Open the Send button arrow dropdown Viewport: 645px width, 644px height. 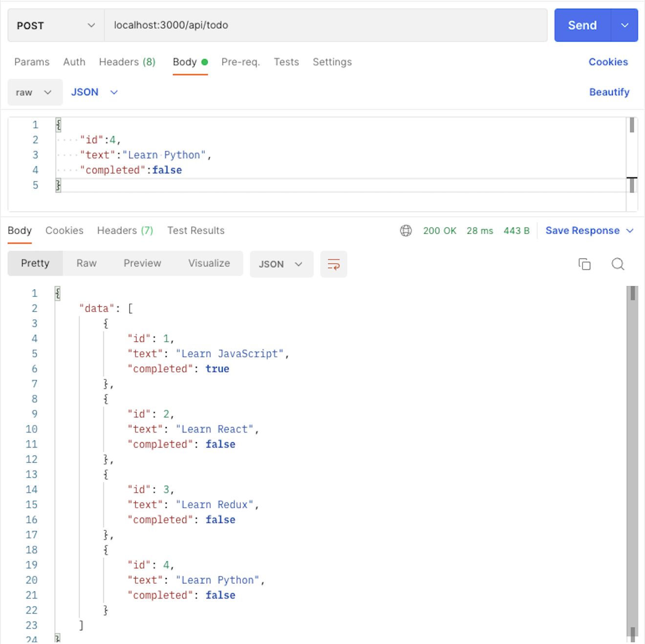click(x=624, y=25)
